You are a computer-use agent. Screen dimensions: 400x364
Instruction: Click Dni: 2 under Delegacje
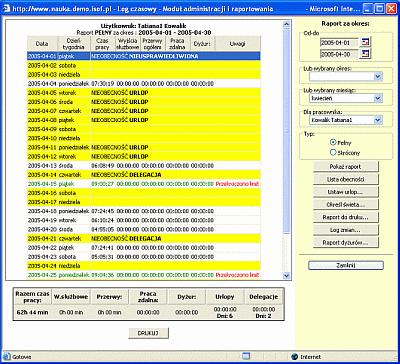click(263, 315)
